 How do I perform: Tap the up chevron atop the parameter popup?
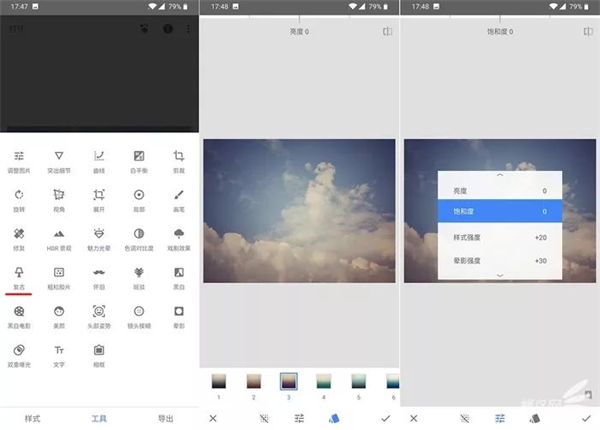500,175
